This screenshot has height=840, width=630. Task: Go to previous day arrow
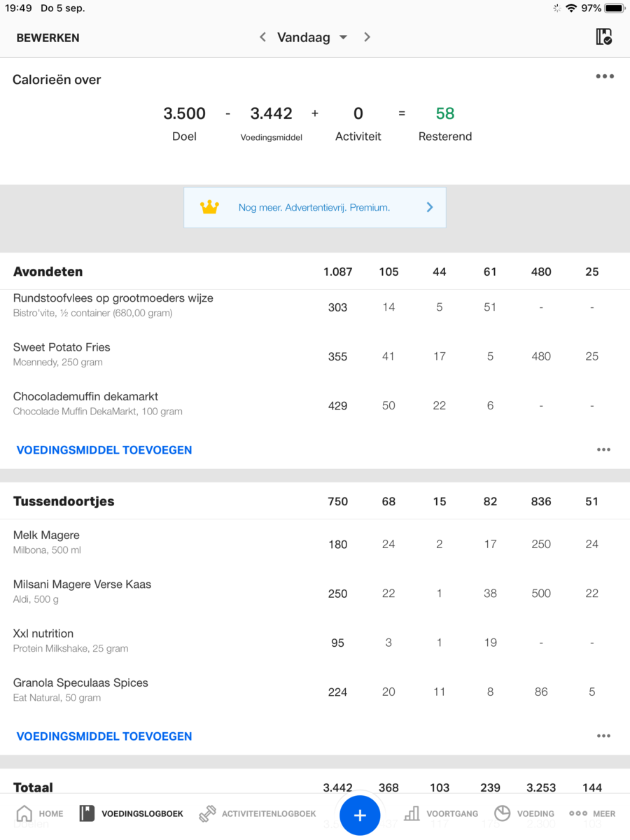[x=262, y=37]
